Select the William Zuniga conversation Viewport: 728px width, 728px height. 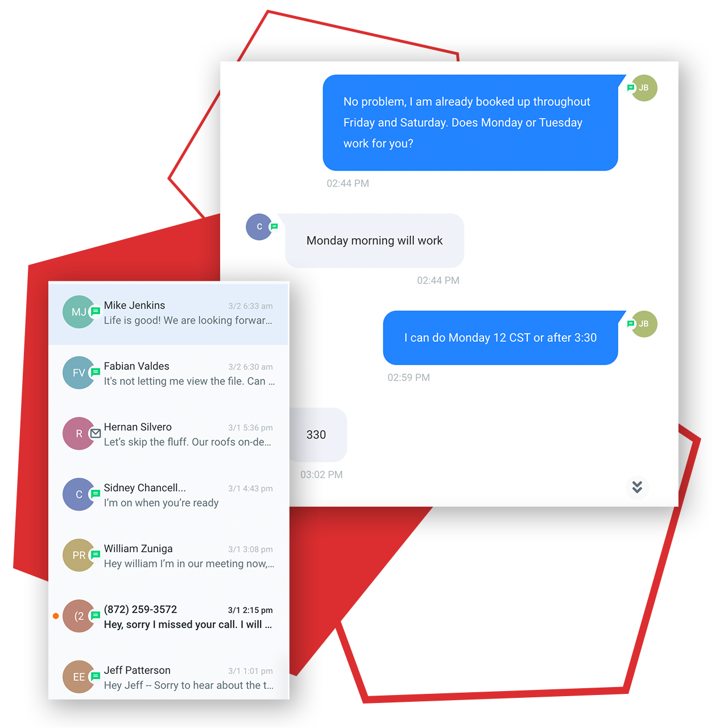pos(168,556)
